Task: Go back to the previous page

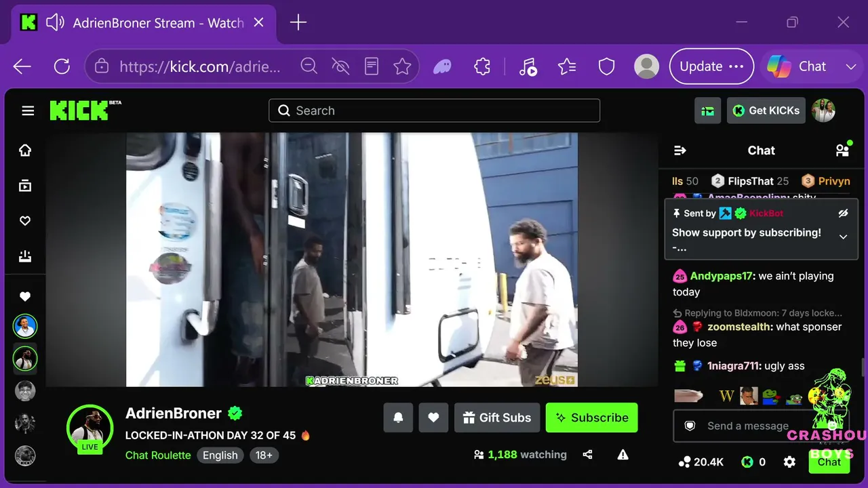Action: (x=22, y=66)
